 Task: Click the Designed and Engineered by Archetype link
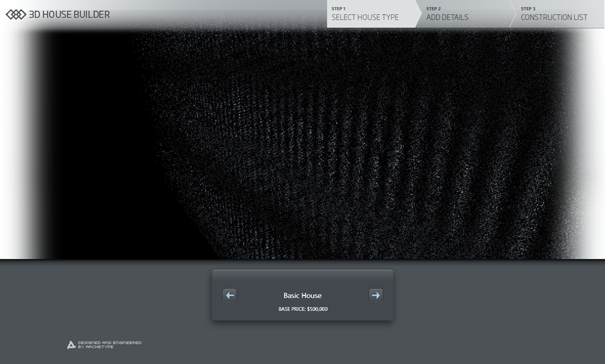click(109, 344)
